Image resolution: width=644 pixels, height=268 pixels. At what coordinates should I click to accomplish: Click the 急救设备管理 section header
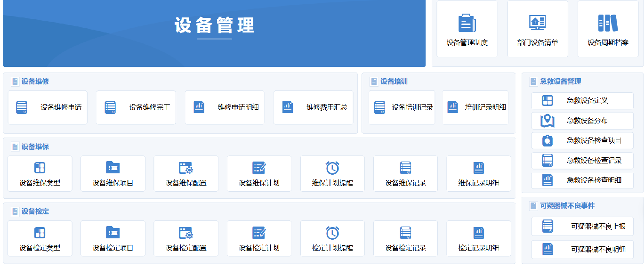coord(560,81)
